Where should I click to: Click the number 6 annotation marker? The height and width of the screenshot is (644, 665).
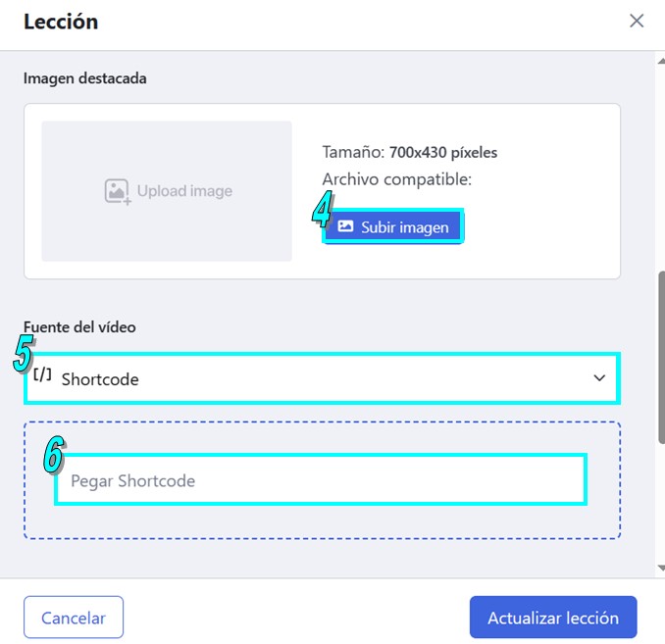pyautogui.click(x=54, y=454)
